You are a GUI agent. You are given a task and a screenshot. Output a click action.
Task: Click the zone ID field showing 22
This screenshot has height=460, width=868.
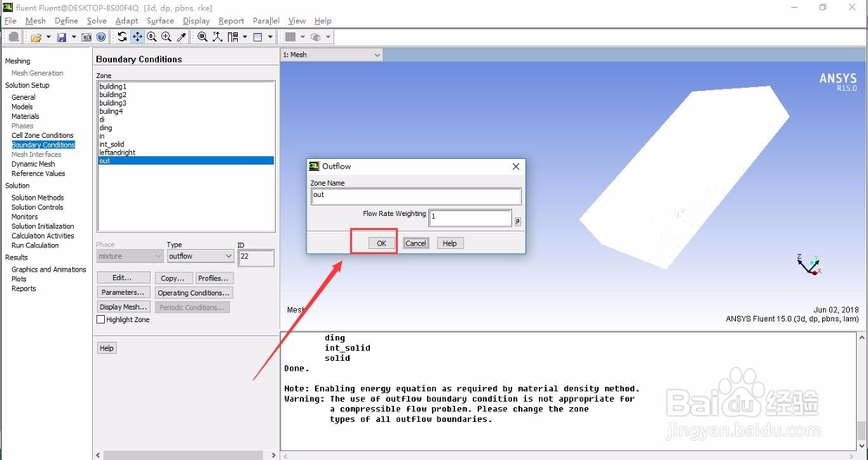(256, 258)
